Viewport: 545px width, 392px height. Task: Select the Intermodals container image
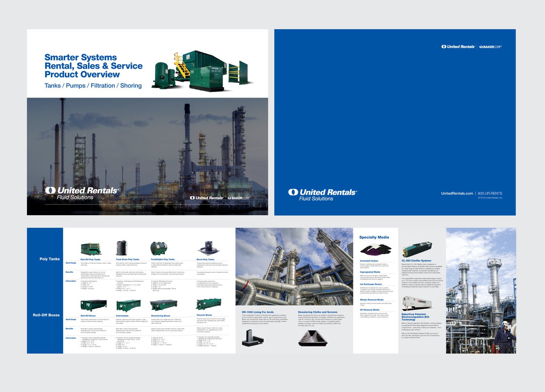click(x=128, y=306)
